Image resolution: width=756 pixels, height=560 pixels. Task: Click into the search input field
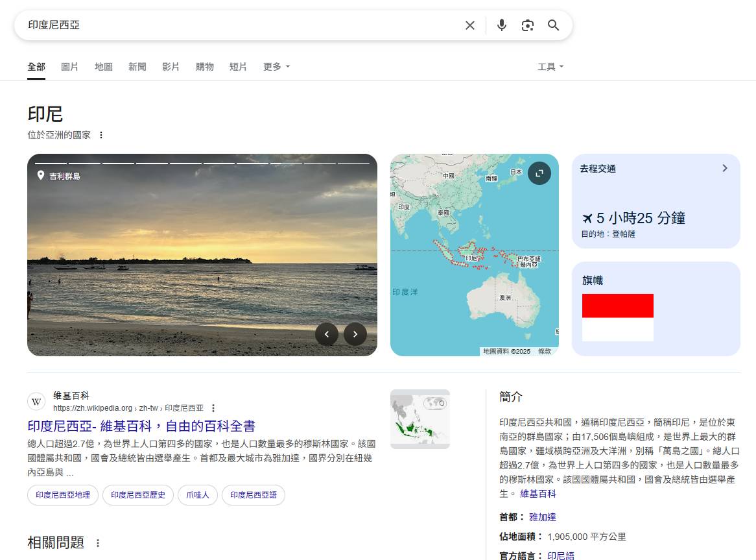click(x=241, y=25)
